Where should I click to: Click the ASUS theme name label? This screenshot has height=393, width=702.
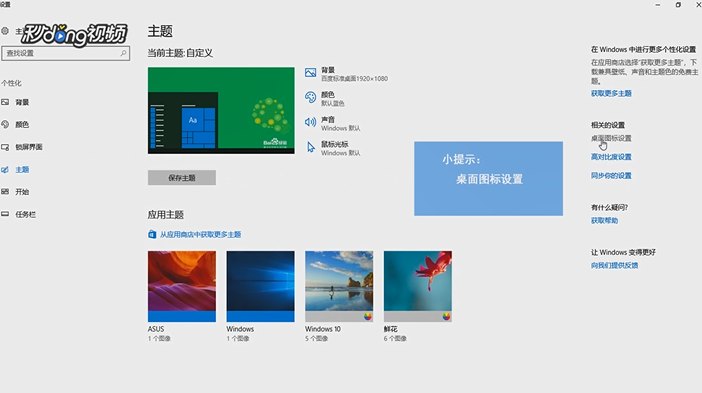click(x=156, y=329)
